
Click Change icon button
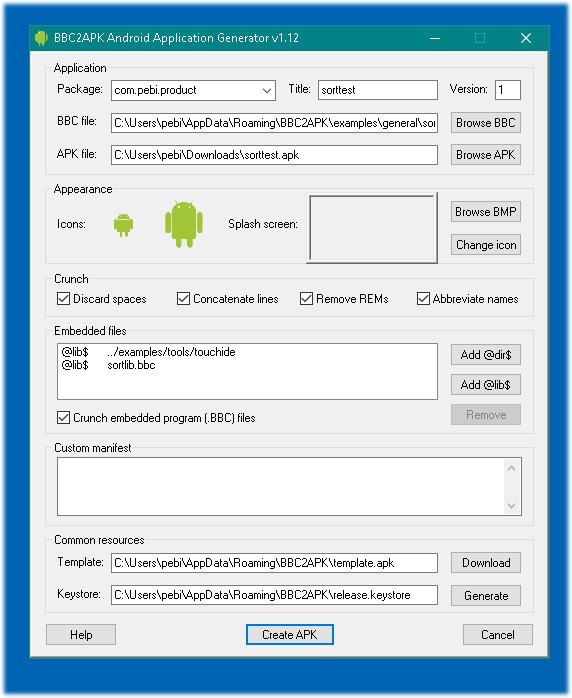486,245
